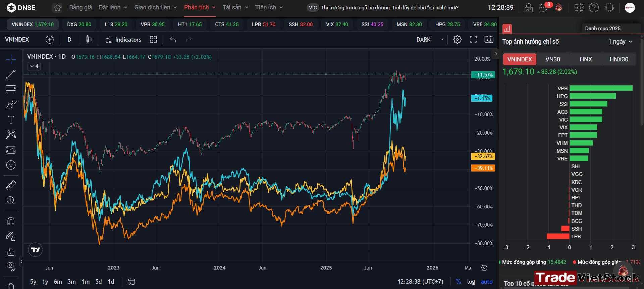644x289 pixels.
Task: Switch to the HNX30 index tab
Action: click(619, 59)
